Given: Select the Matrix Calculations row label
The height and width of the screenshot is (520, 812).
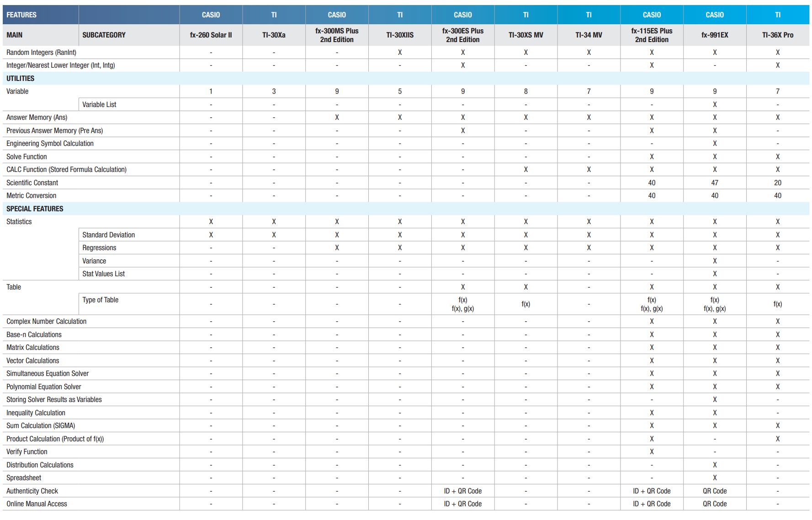Looking at the screenshot, I should pyautogui.click(x=33, y=348).
